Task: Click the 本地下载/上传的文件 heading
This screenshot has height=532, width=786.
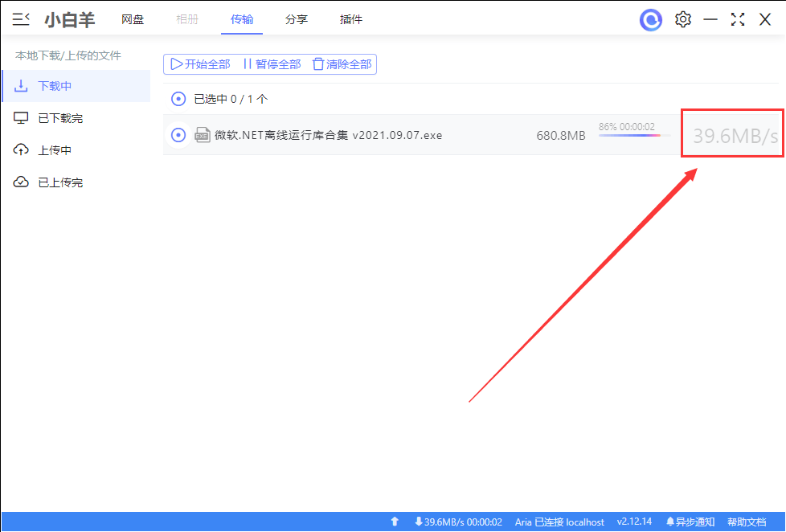Action: tap(68, 55)
